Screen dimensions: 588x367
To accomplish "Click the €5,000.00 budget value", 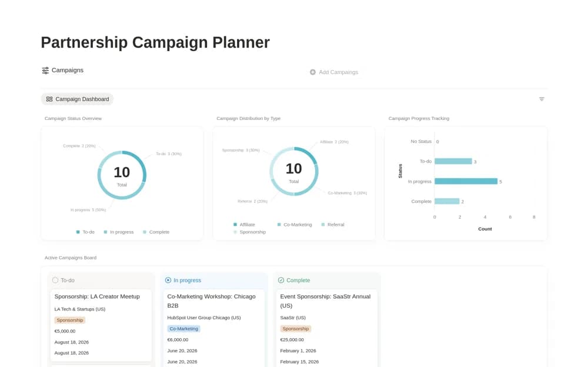I will point(65,331).
